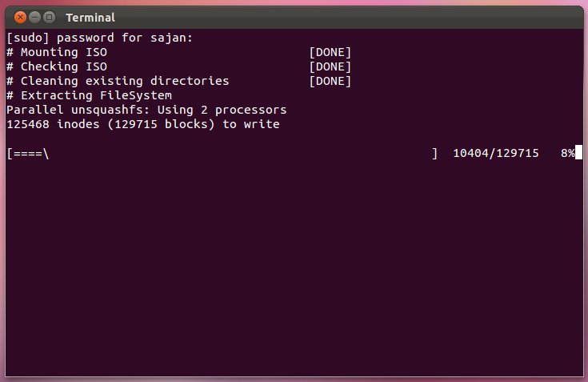Click the 8% progress percentage
588x382 pixels.
coord(567,153)
